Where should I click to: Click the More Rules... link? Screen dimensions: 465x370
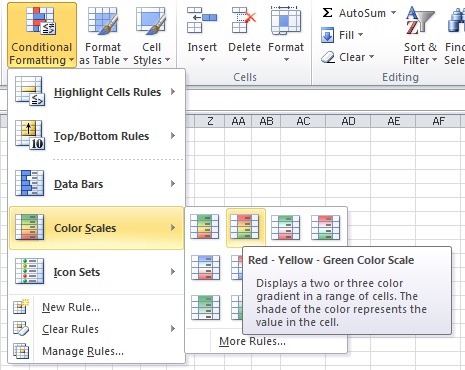click(x=252, y=341)
